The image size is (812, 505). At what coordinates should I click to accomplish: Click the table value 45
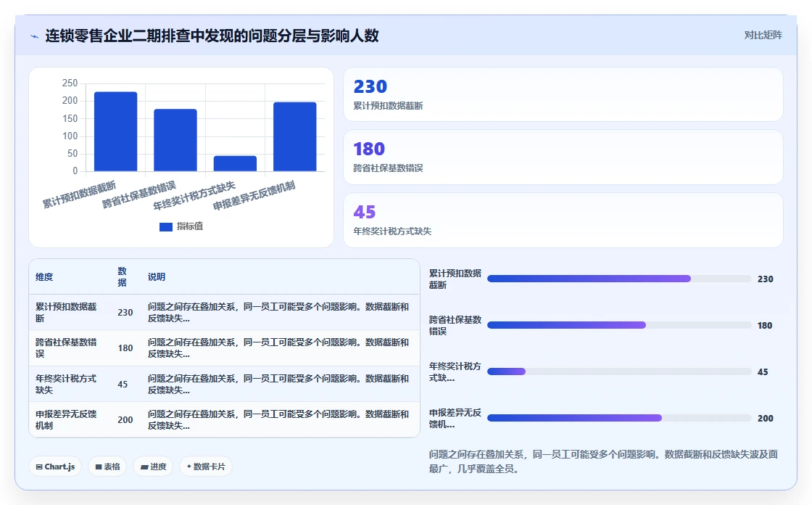[x=123, y=385]
